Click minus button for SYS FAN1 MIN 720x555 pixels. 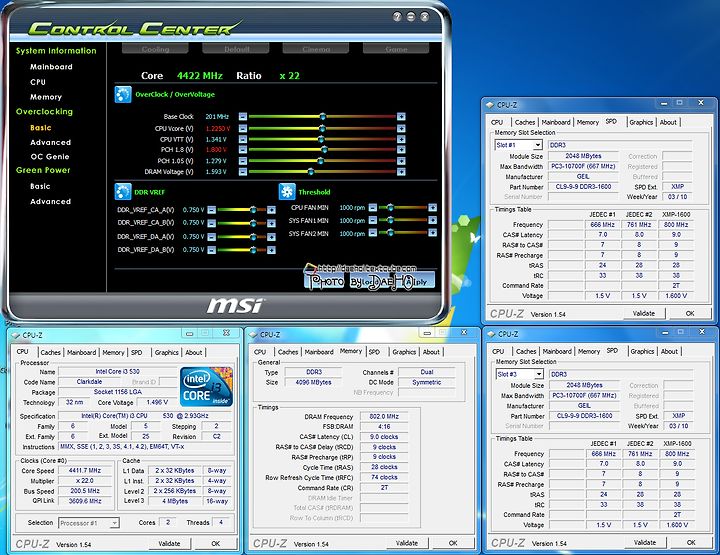tap(372, 220)
